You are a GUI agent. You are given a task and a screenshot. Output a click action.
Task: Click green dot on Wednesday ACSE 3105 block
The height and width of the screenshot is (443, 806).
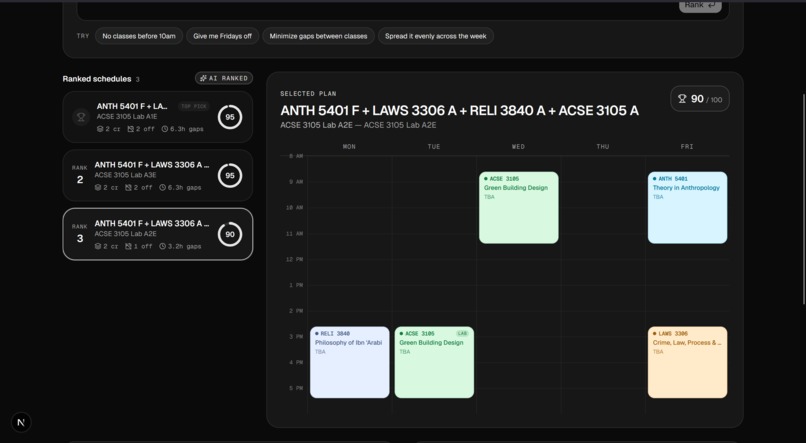point(486,179)
